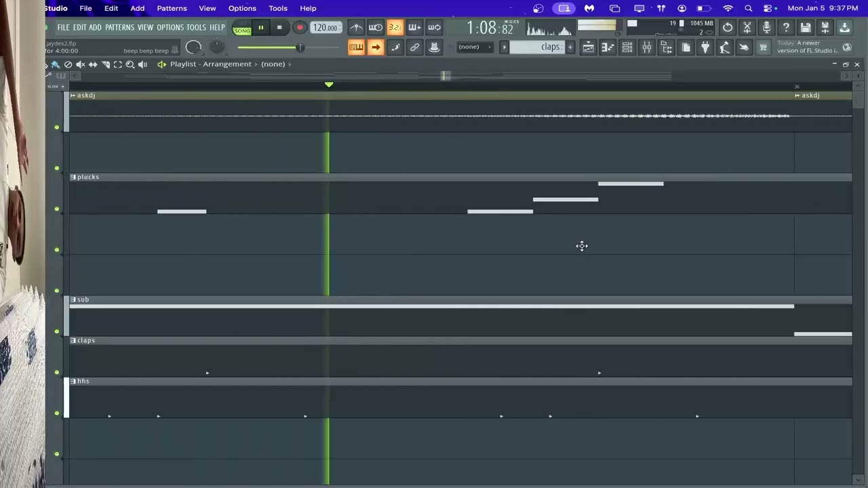Mute the plucks track green light
Image resolution: width=868 pixels, height=488 pixels.
coord(57,209)
